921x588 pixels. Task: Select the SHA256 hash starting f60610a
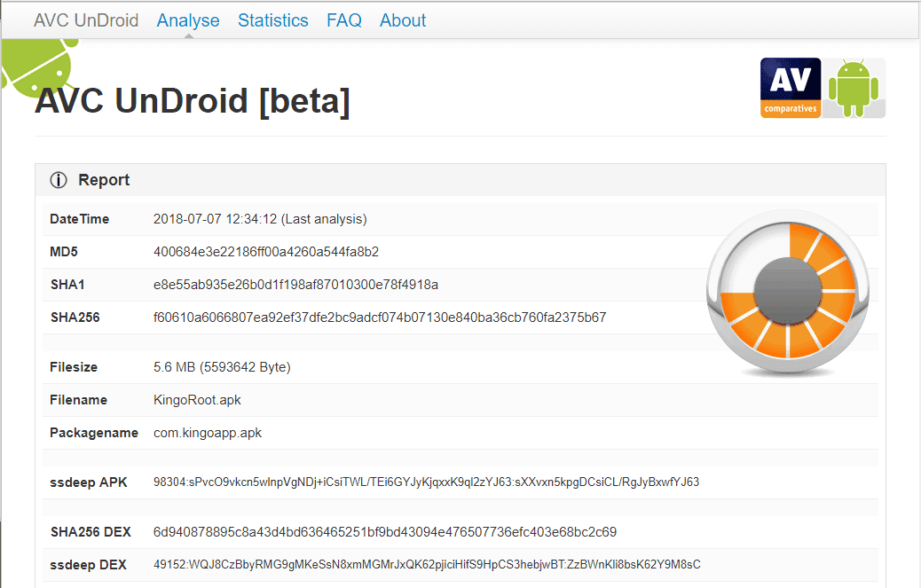380,318
